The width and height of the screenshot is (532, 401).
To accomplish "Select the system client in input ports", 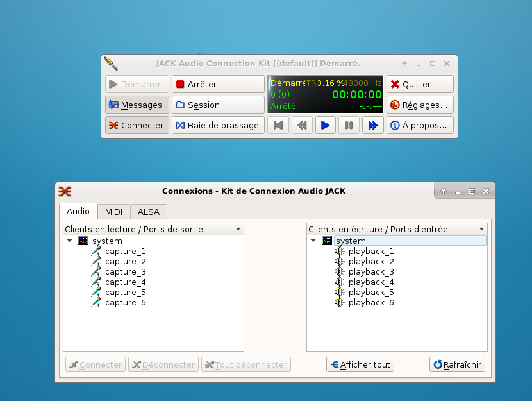I will click(351, 241).
